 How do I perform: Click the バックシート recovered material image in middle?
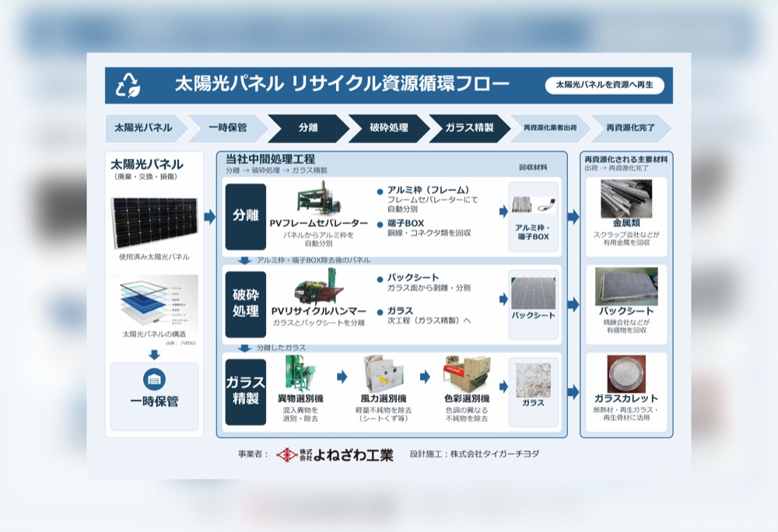(534, 293)
